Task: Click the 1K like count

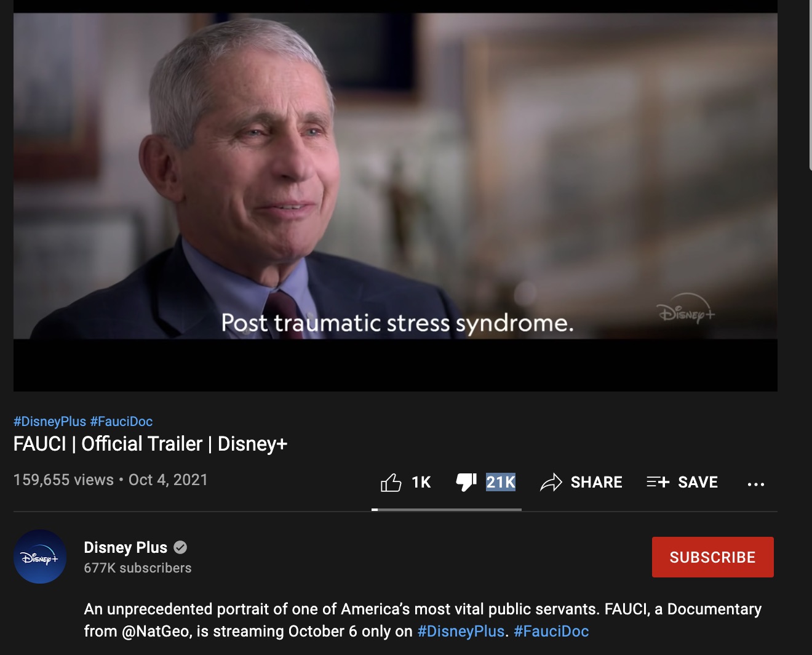Action: click(x=421, y=482)
